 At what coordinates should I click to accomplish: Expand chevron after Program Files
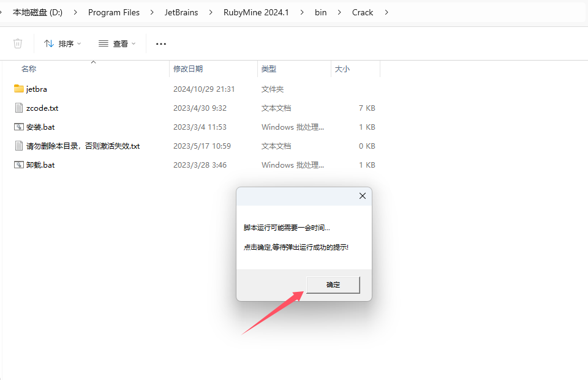click(x=152, y=12)
